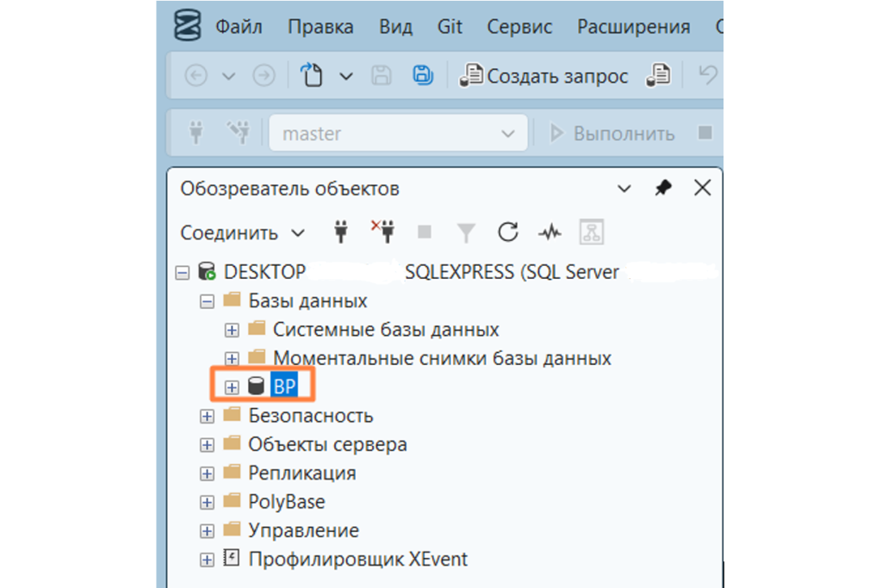
Task: Click the query icon right of Создать запрос
Action: coord(658,75)
